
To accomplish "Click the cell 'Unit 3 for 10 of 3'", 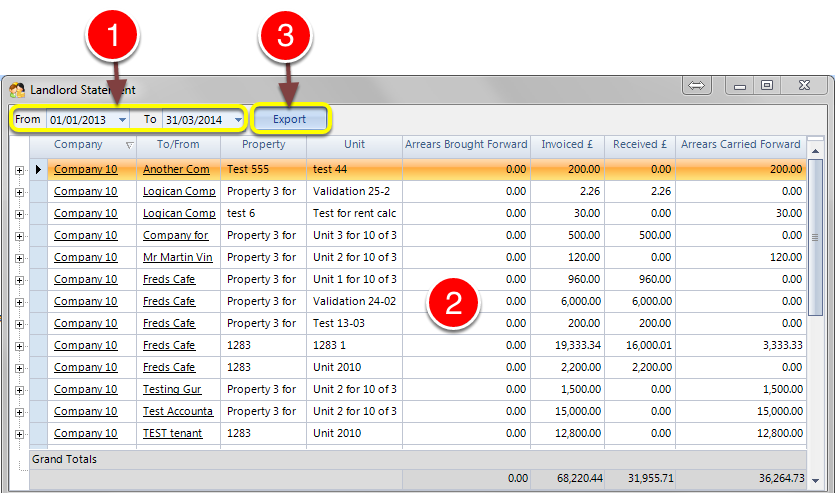I will (355, 235).
